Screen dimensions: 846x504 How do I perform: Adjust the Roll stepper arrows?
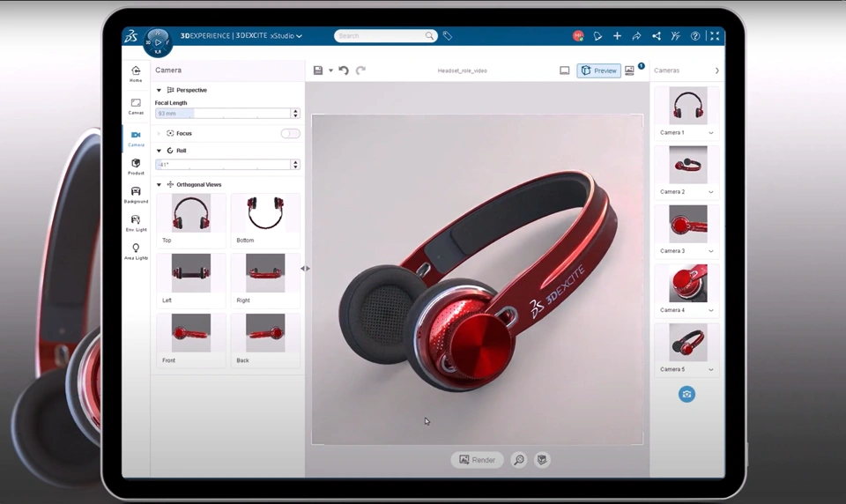tap(295, 165)
